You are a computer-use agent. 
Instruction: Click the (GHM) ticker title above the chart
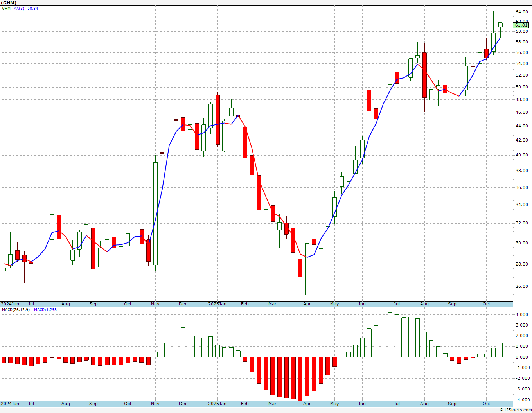(9, 3)
